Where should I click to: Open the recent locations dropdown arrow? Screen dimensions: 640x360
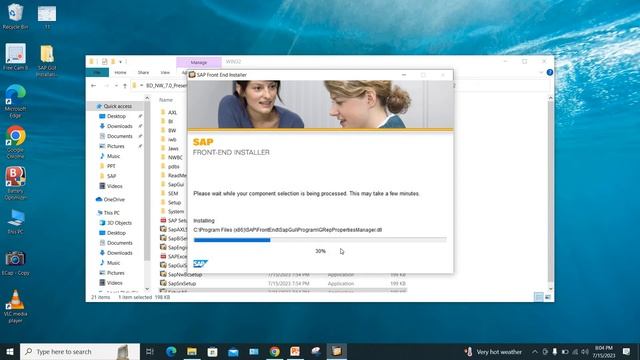116,86
